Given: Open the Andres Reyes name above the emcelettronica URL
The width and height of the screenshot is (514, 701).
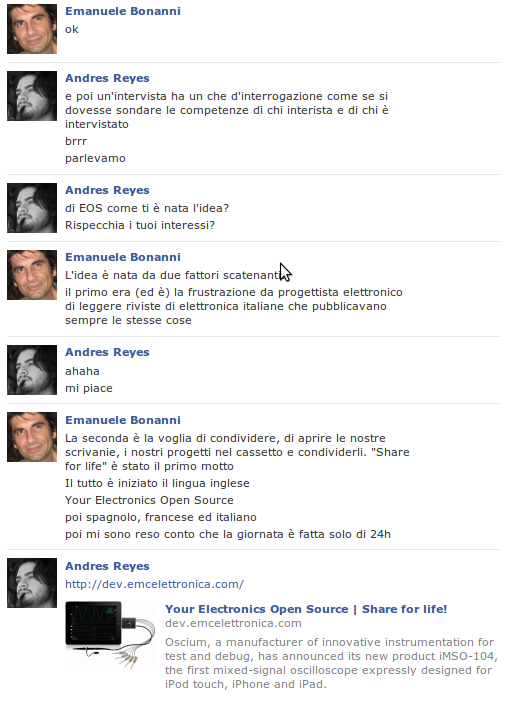Looking at the screenshot, I should [x=107, y=566].
